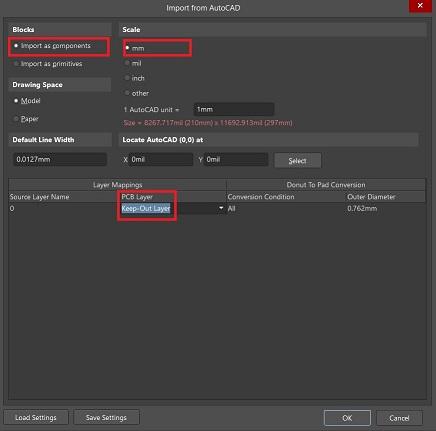This screenshot has height=431, width=436.
Task: Open the PCB Layer dropdown arrow
Action: [221, 208]
